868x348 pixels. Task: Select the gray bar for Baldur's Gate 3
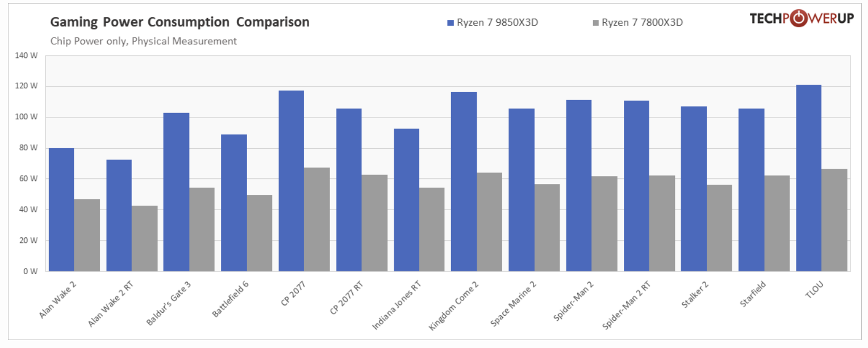pyautogui.click(x=202, y=230)
